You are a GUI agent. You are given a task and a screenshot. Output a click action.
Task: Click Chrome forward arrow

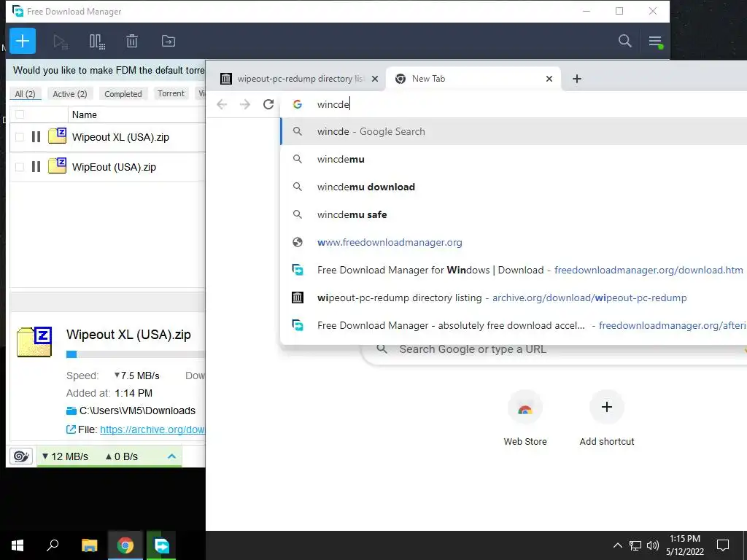pyautogui.click(x=245, y=104)
